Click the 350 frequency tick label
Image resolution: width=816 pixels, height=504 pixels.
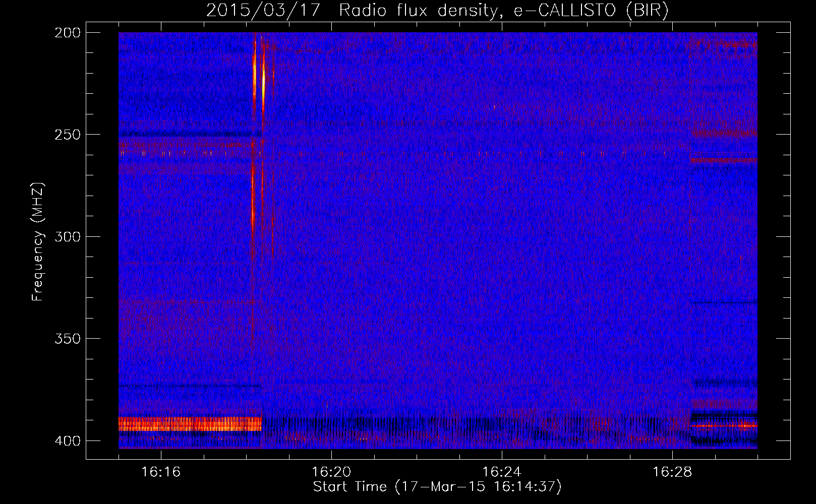coord(68,338)
